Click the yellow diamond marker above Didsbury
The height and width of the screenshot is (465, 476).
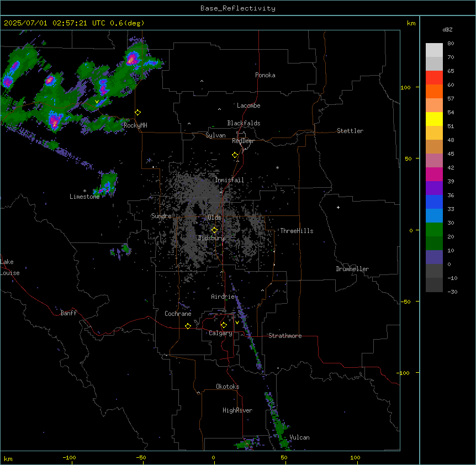(x=214, y=230)
